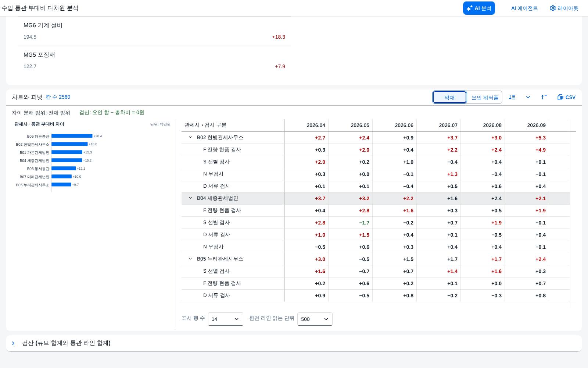Click the 검산: 요인 합 − 총차이 = 0원 text
The image size is (588, 368).
(x=112, y=112)
